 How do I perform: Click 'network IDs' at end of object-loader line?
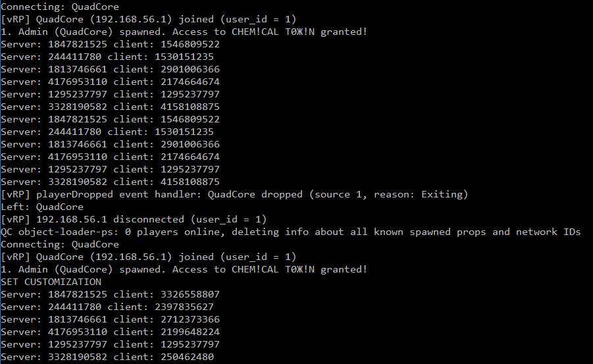[548, 232]
